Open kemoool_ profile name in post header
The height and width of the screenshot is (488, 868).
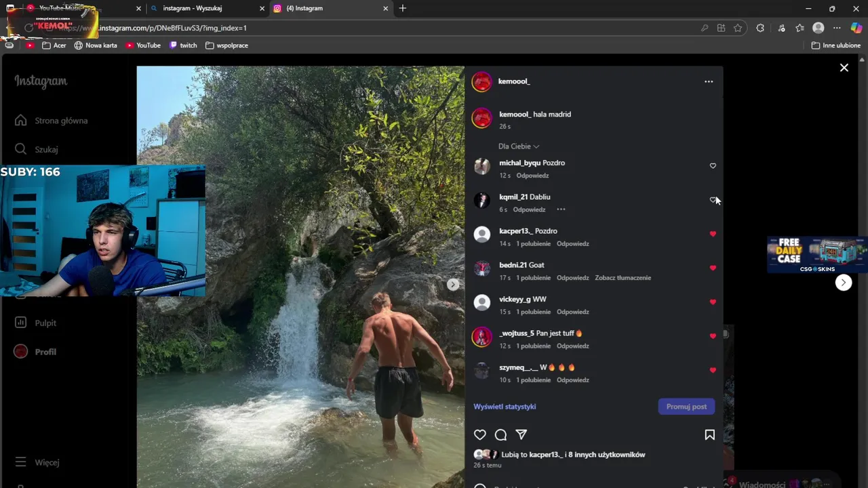[x=514, y=81]
